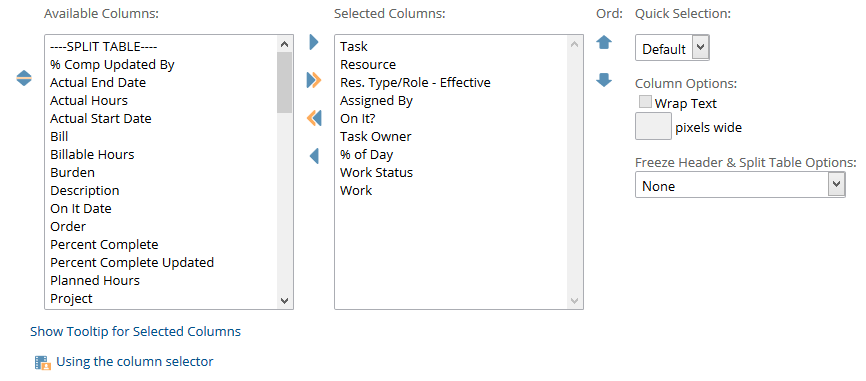Select Work Status in Selected Columns

[376, 172]
